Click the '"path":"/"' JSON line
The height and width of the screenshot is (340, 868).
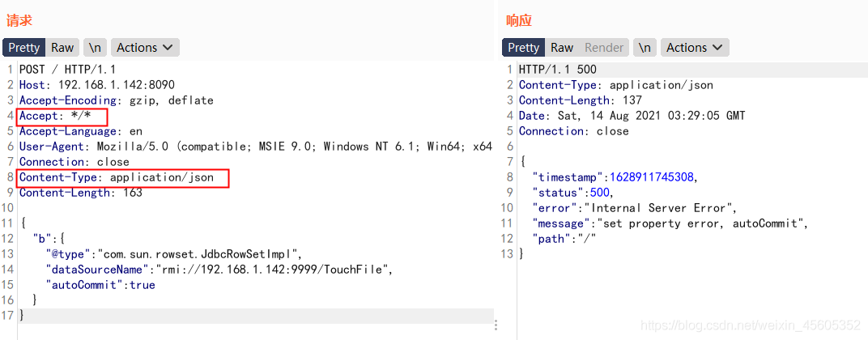pos(564,240)
